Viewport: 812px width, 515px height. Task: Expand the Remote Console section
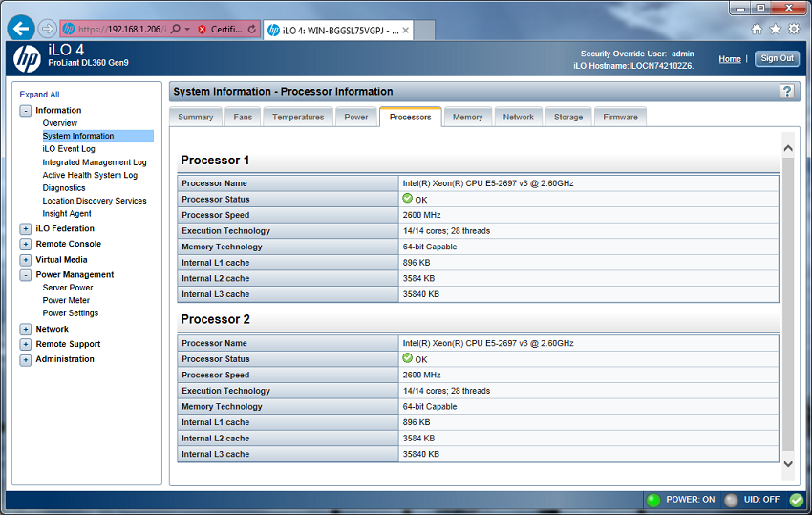click(26, 244)
